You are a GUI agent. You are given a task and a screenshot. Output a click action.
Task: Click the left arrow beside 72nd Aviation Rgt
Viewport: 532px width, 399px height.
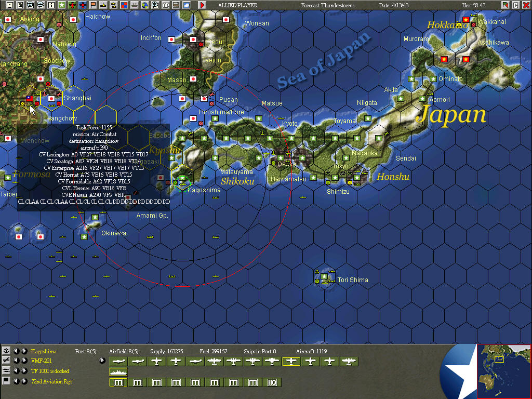(17, 380)
